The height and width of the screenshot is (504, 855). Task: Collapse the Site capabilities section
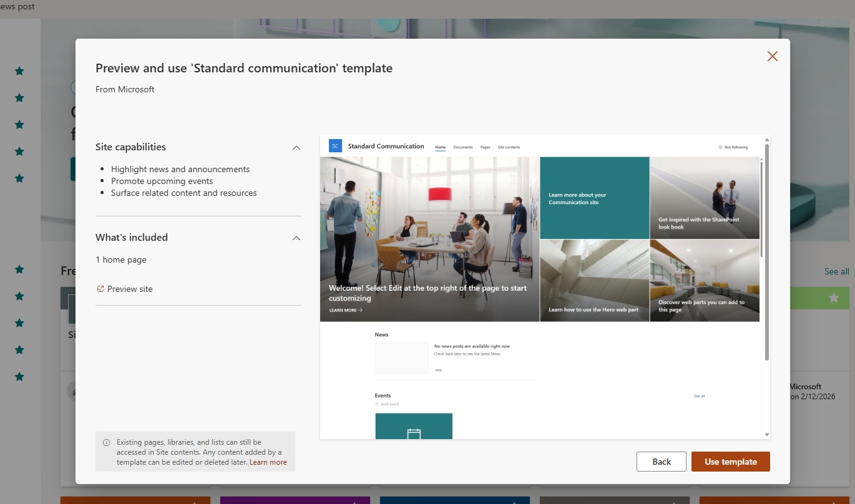[296, 148]
